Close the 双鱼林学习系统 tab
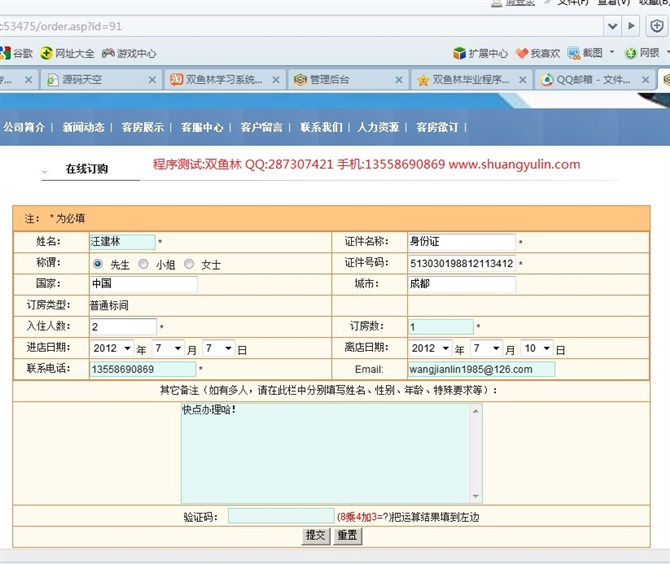The image size is (670, 564). 276,80
